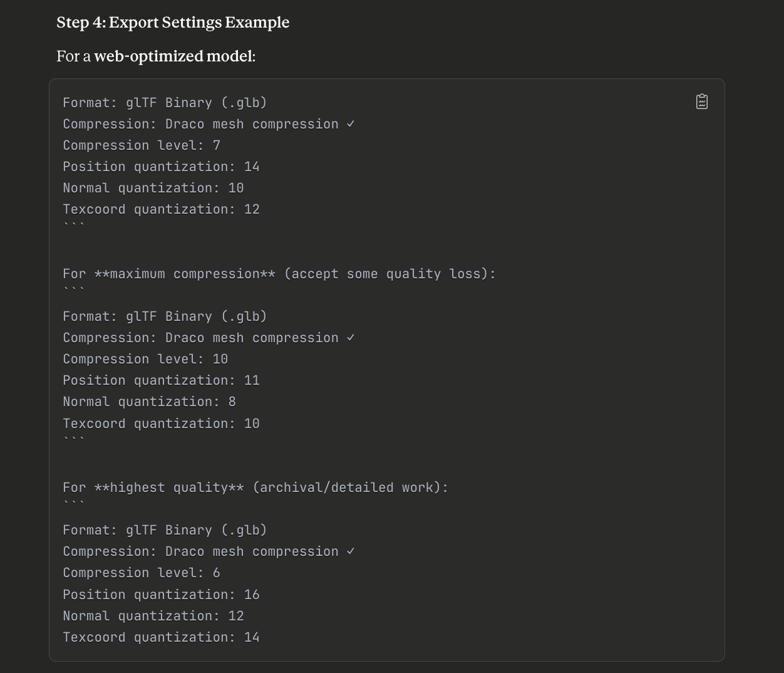Click 'Normal quantization: 8' line
The image size is (784, 673).
point(149,402)
